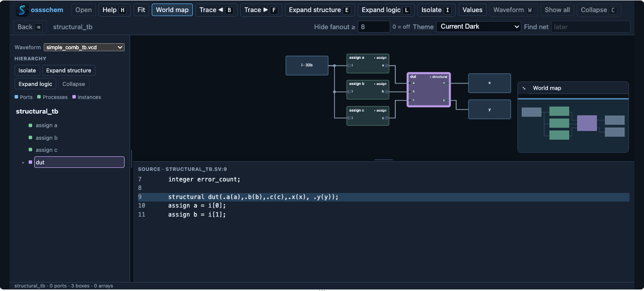
Task: Click the Back button
Action: (x=30, y=27)
